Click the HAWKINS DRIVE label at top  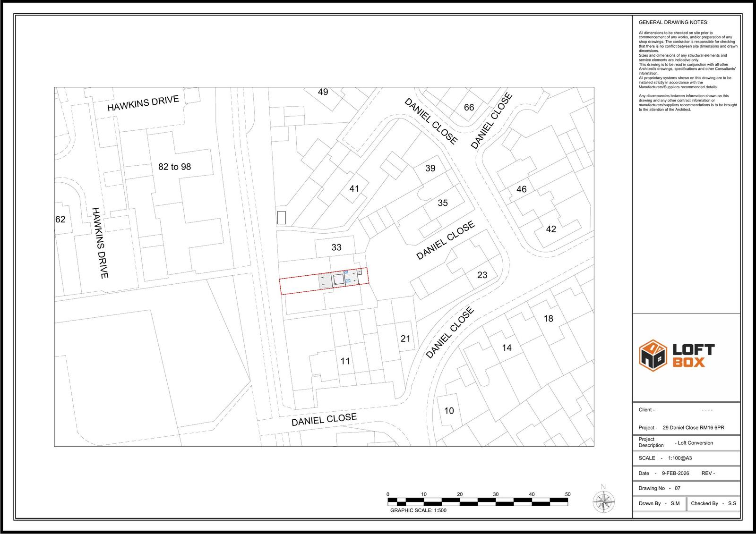point(143,103)
